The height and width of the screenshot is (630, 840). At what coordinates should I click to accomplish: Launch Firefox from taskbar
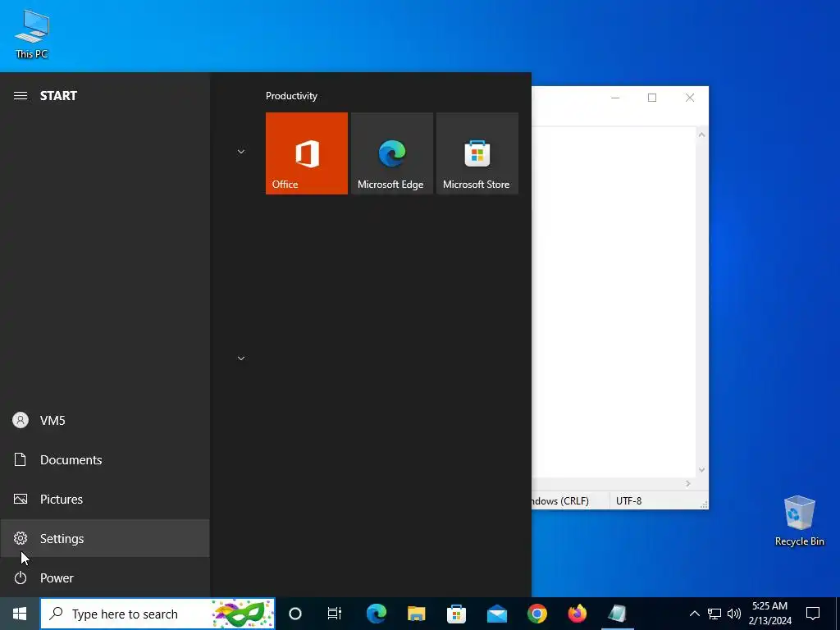pos(577,614)
